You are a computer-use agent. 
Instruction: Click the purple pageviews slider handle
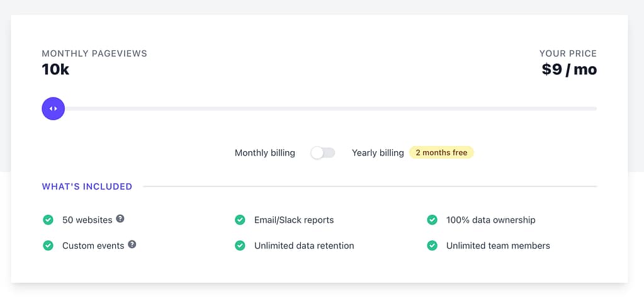54,108
